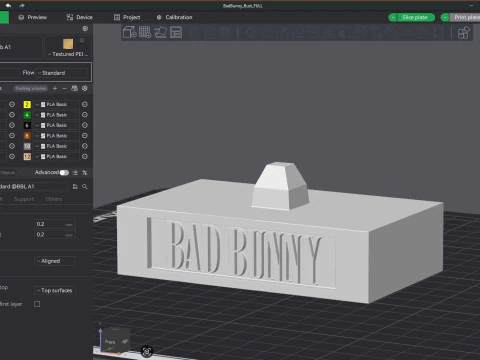This screenshot has height=360, width=480.
Task: Select the Others settings tab
Action: pyautogui.click(x=54, y=199)
